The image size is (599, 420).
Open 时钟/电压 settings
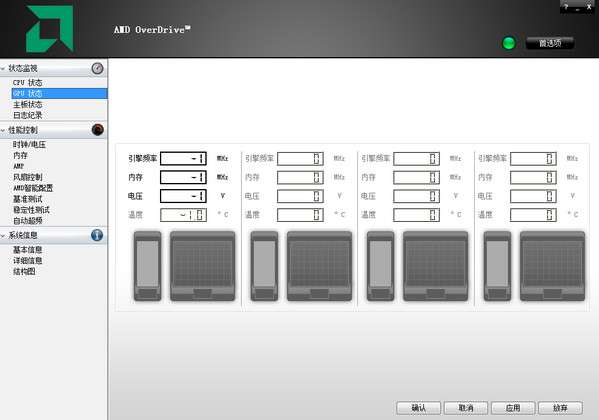[29, 144]
